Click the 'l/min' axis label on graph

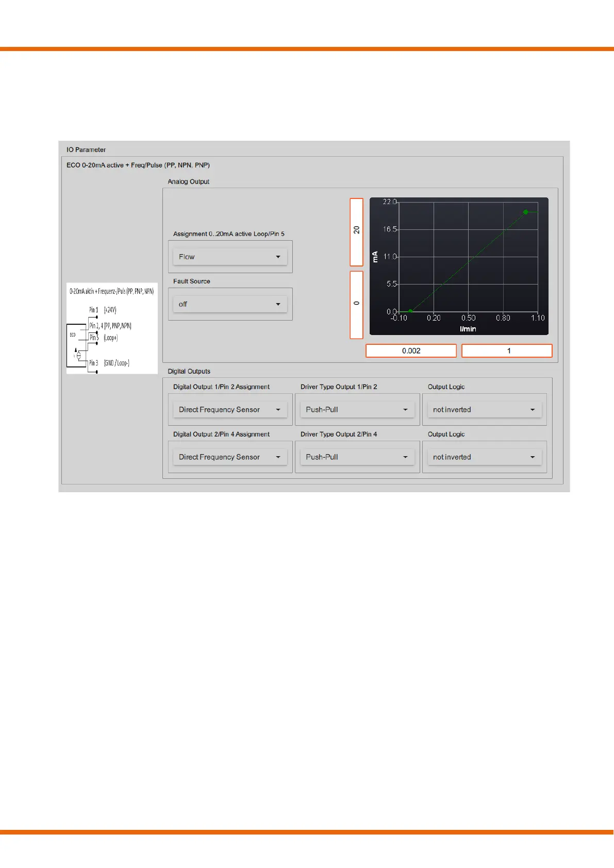click(468, 329)
